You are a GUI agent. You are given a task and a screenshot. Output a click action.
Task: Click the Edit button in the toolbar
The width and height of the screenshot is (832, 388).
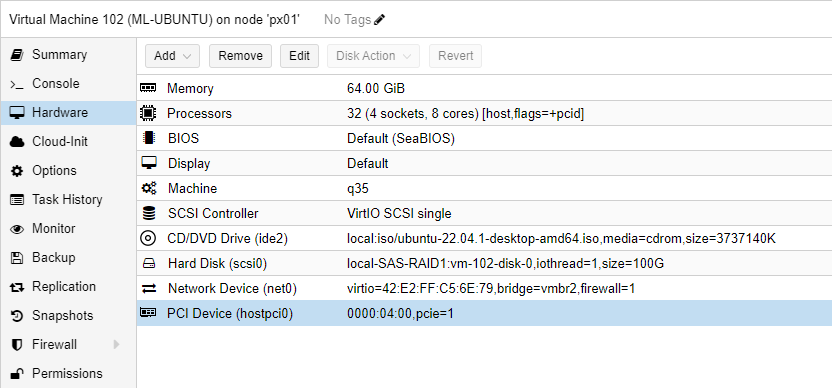(x=299, y=56)
